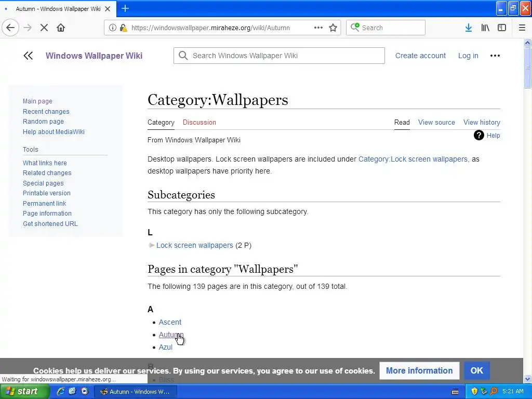Click the green arrows tray icon

[x=484, y=392]
